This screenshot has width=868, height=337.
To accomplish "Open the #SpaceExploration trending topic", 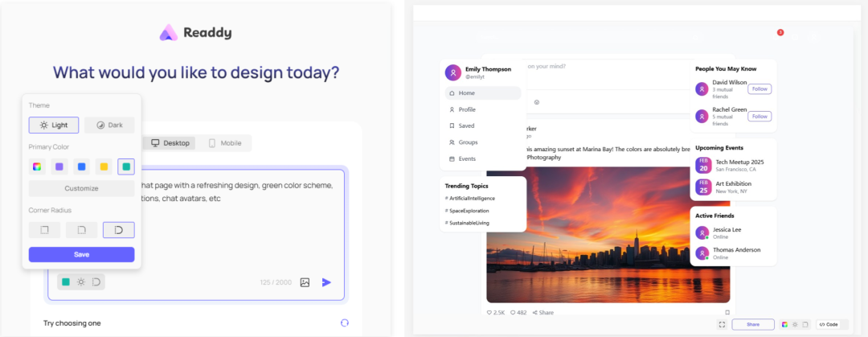I will pos(467,211).
